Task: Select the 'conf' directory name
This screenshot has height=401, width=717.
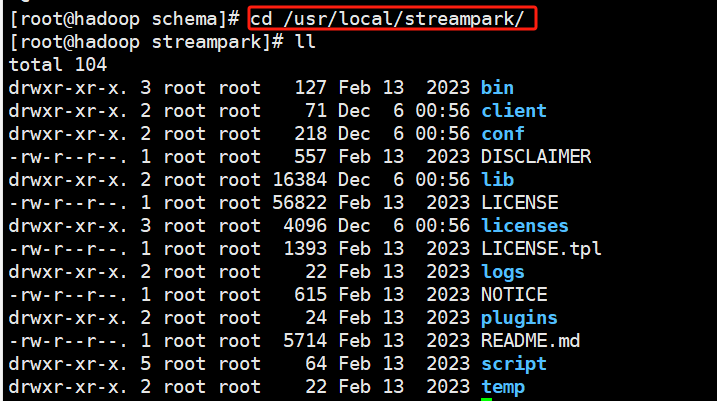Action: point(503,134)
